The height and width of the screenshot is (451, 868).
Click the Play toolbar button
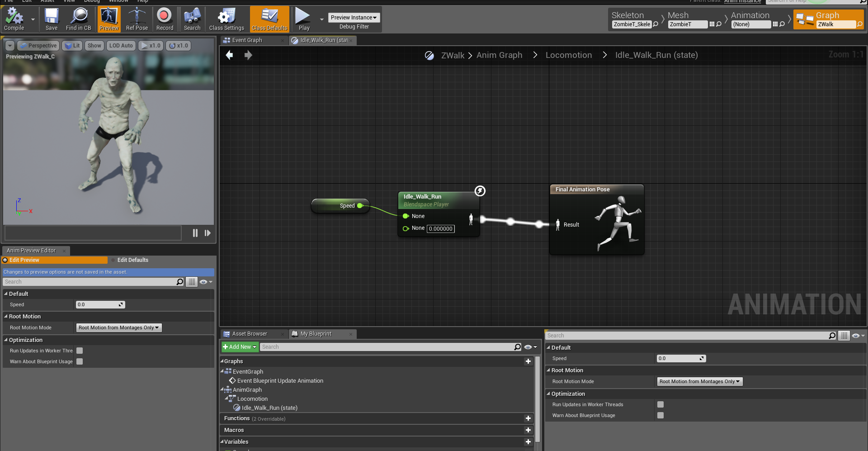pyautogui.click(x=304, y=19)
